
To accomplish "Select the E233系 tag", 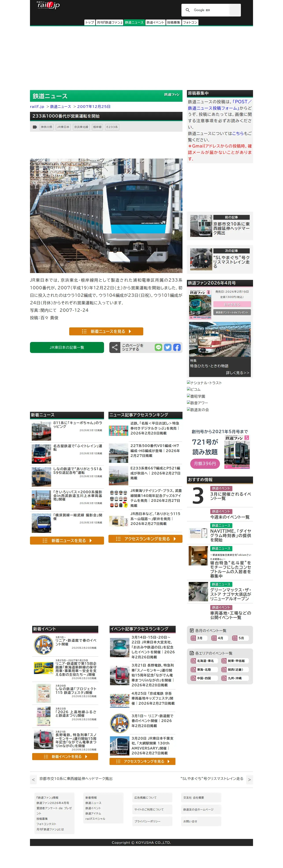I will tap(112, 127).
